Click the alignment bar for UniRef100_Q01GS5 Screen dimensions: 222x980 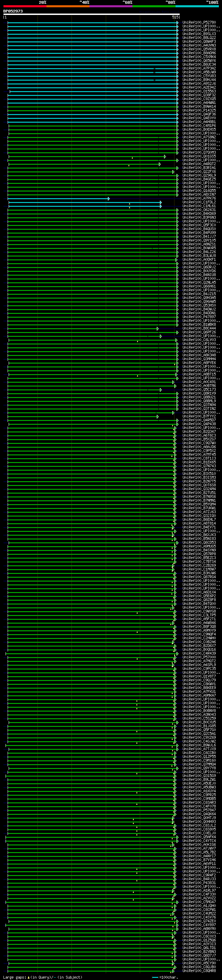coord(87,157)
